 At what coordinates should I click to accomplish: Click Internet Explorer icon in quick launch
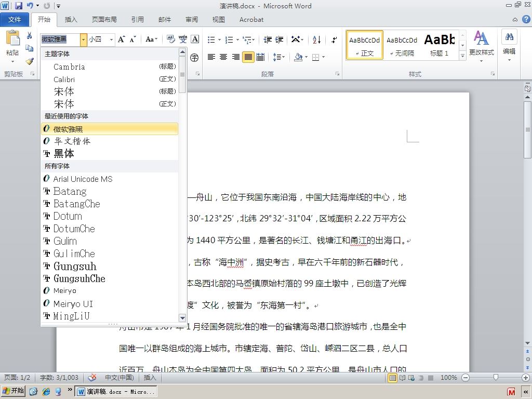(x=46, y=392)
